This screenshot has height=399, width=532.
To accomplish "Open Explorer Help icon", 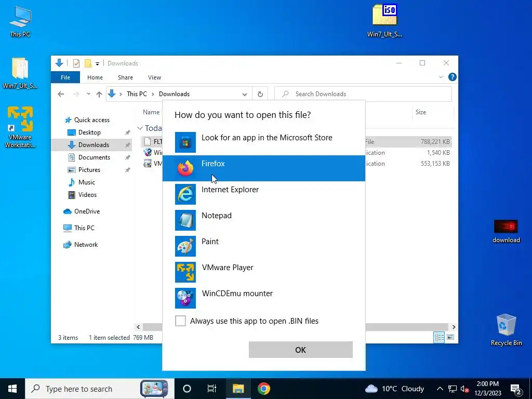I will (453, 77).
